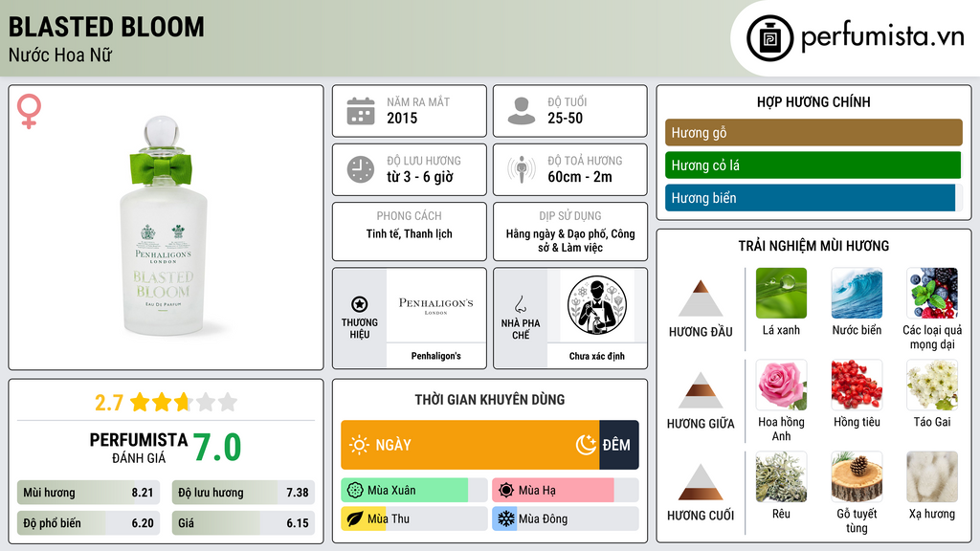The width and height of the screenshot is (980, 551).
Task: Click the Blasted Bloom bottle photo
Action: point(164,226)
